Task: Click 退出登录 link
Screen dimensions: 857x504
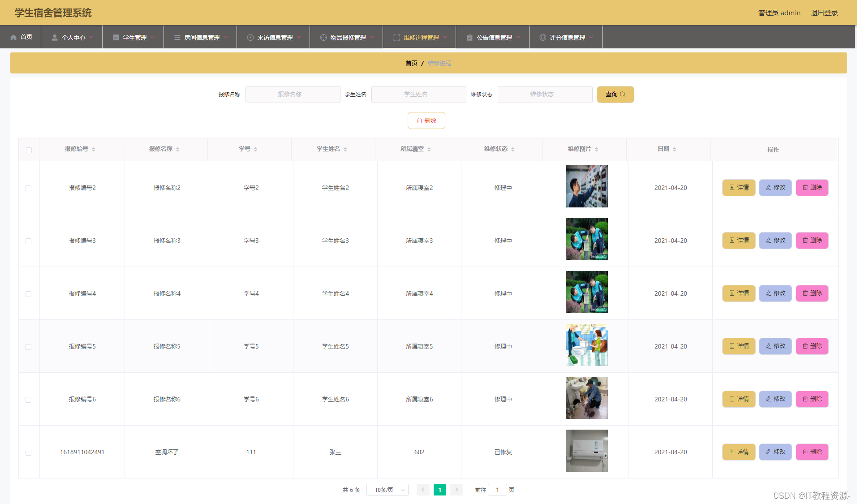Action: tap(824, 13)
